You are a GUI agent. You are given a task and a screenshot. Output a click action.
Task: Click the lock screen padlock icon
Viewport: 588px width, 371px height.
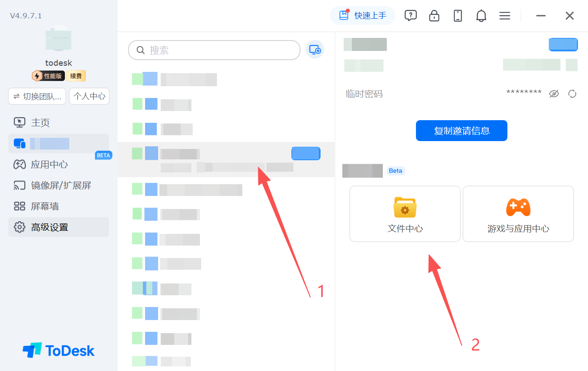pos(434,16)
